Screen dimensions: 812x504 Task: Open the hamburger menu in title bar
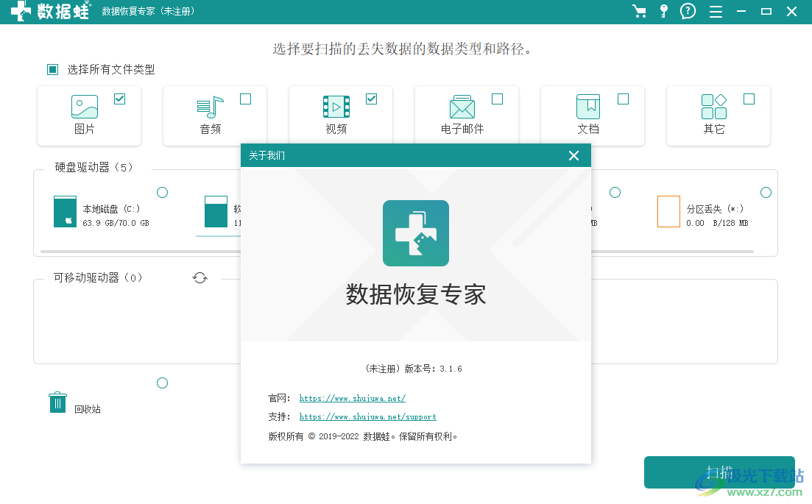(x=716, y=11)
